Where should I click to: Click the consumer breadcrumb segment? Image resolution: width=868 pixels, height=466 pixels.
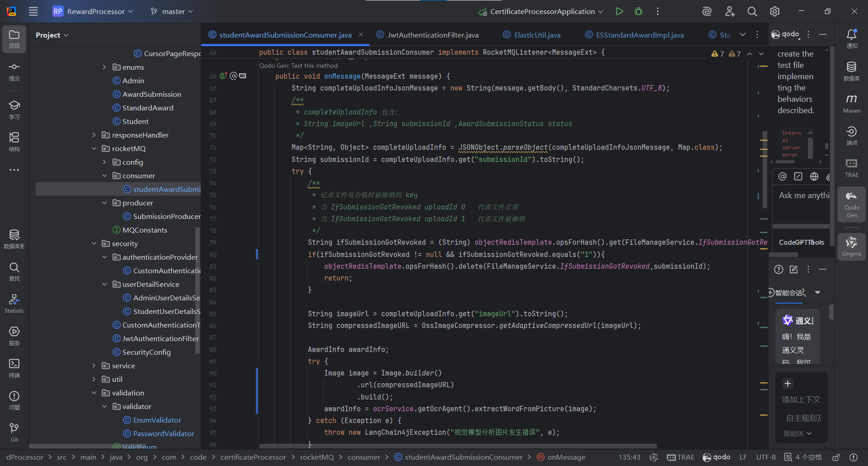coord(364,457)
